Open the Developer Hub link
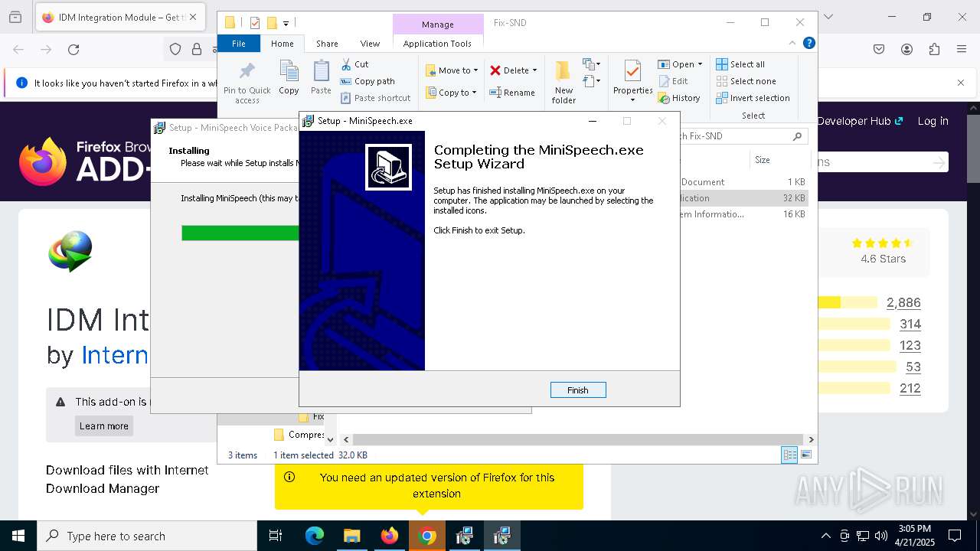This screenshot has width=980, height=551. (x=860, y=121)
